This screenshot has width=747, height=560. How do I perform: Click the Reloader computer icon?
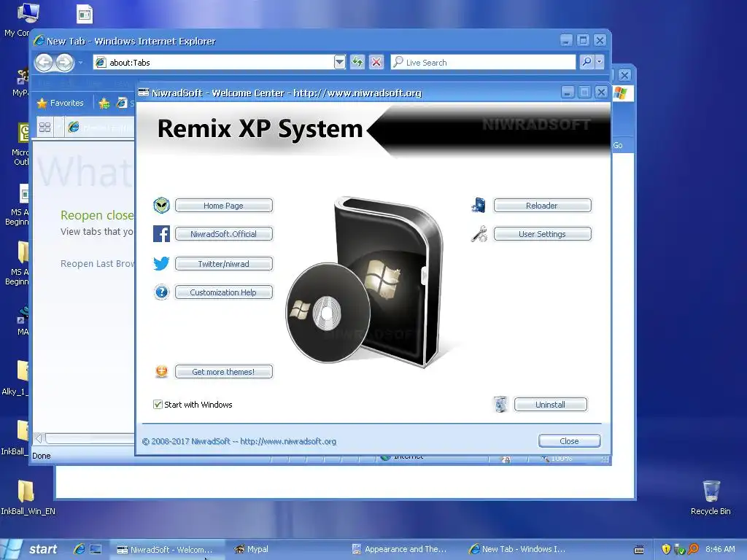click(479, 205)
